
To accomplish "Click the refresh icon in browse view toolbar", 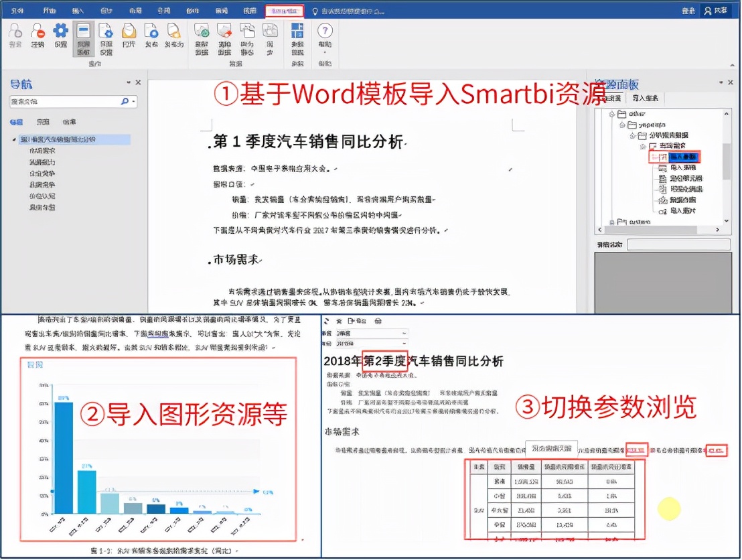I will [x=327, y=321].
